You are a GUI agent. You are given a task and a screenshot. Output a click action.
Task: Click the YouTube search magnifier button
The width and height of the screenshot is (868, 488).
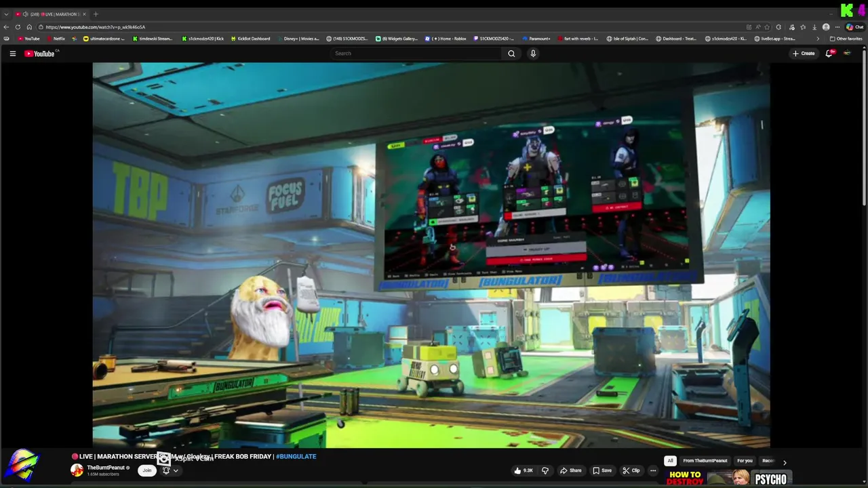511,54
